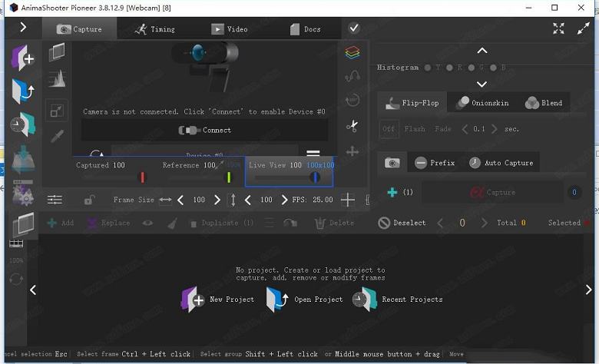
Task: Click the New Project icon in left sidebar
Action: pyautogui.click(x=22, y=58)
